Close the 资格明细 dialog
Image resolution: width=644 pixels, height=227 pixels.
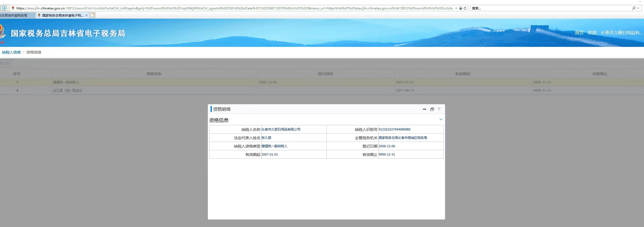pos(439,109)
